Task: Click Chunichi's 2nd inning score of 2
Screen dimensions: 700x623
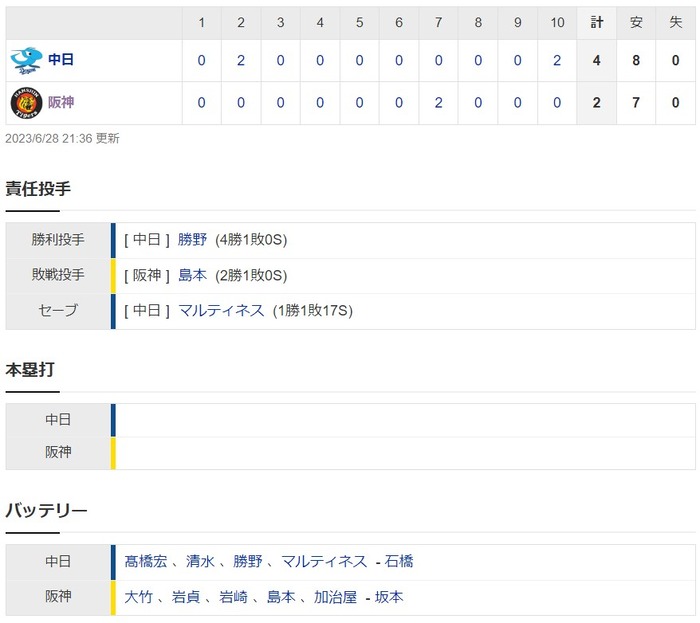Action: [x=241, y=60]
